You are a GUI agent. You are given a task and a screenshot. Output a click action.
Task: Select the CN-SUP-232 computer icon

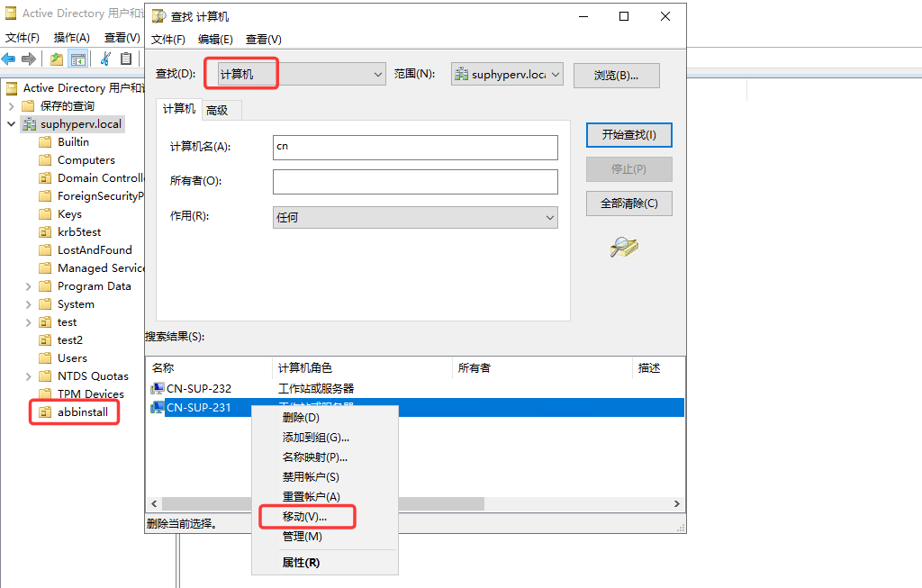[157, 388]
